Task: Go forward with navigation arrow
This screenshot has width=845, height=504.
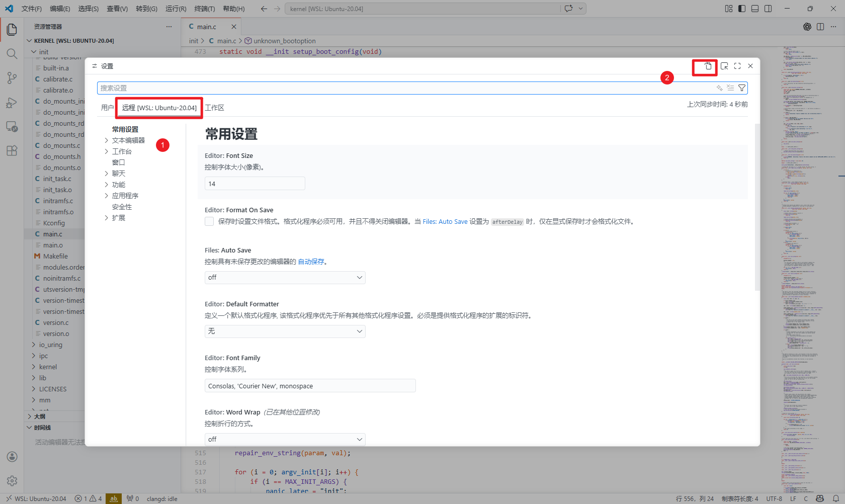Action: (277, 9)
